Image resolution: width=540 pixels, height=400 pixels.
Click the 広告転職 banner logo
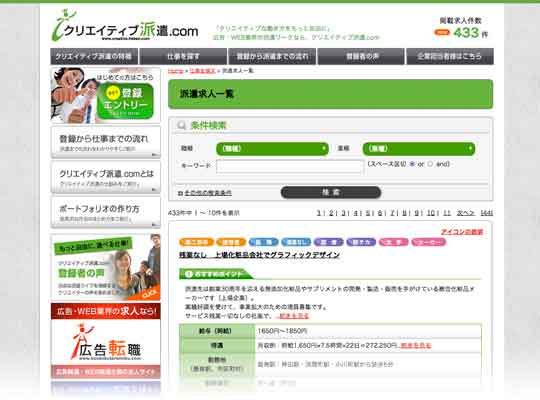point(106,341)
